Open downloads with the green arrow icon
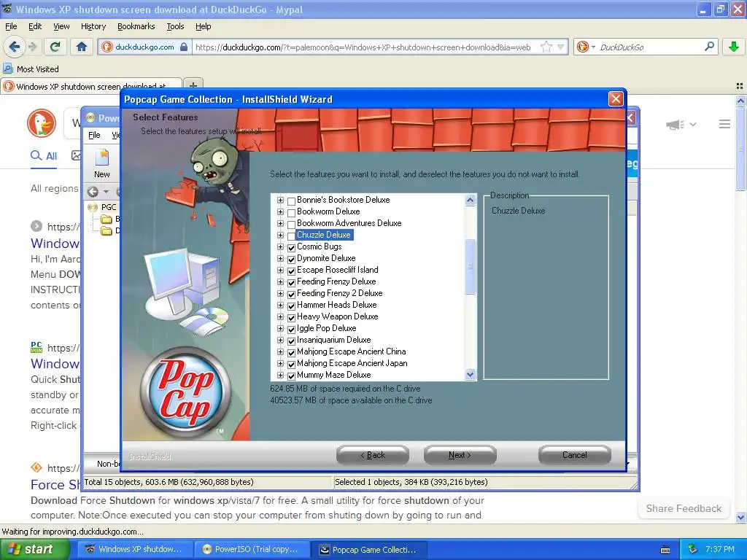This screenshot has width=747, height=560. 734,47
